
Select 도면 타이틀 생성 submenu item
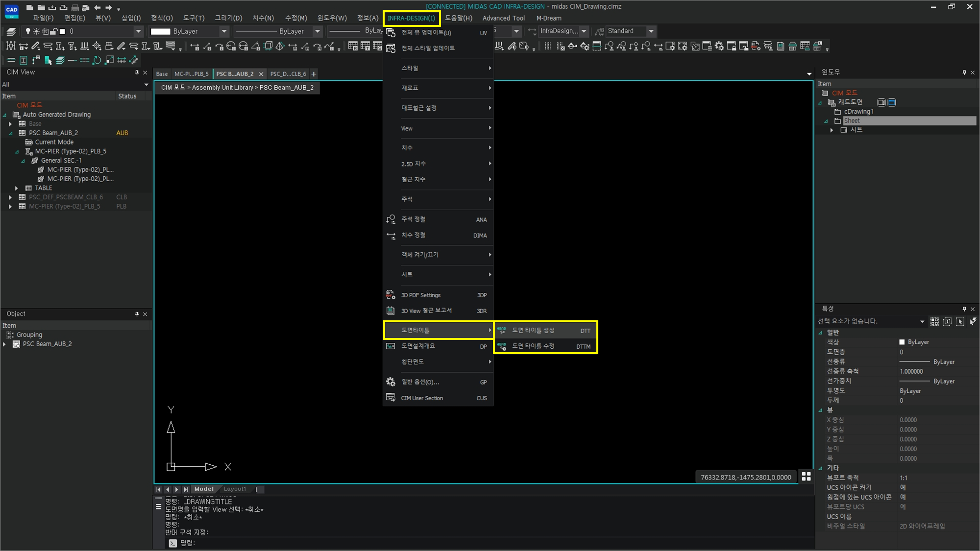click(546, 331)
